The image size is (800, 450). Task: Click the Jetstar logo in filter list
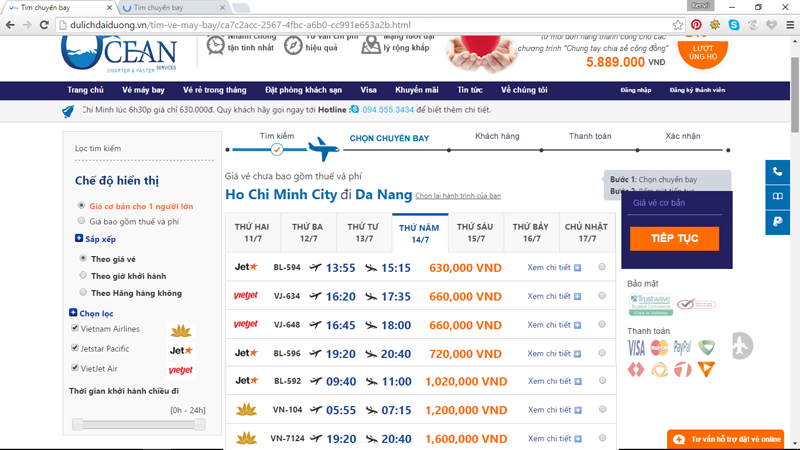tap(181, 351)
